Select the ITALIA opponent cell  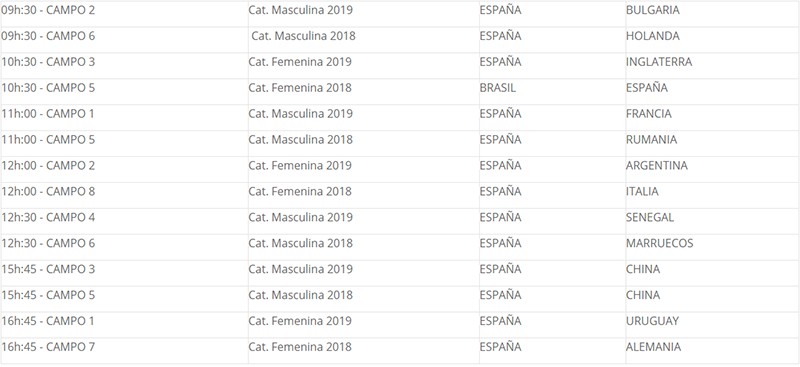pyautogui.click(x=712, y=192)
